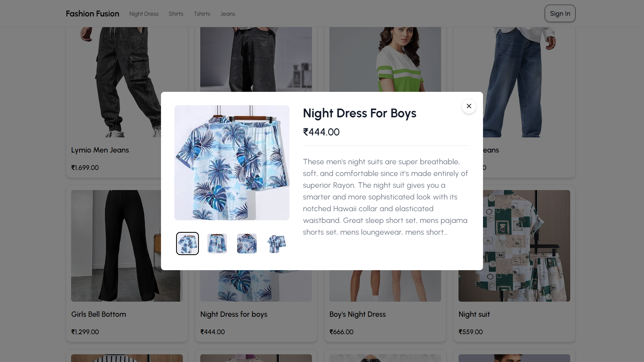The image size is (644, 362).
Task: Click on Girls Bell Bottom product card
Action: [x=126, y=263]
